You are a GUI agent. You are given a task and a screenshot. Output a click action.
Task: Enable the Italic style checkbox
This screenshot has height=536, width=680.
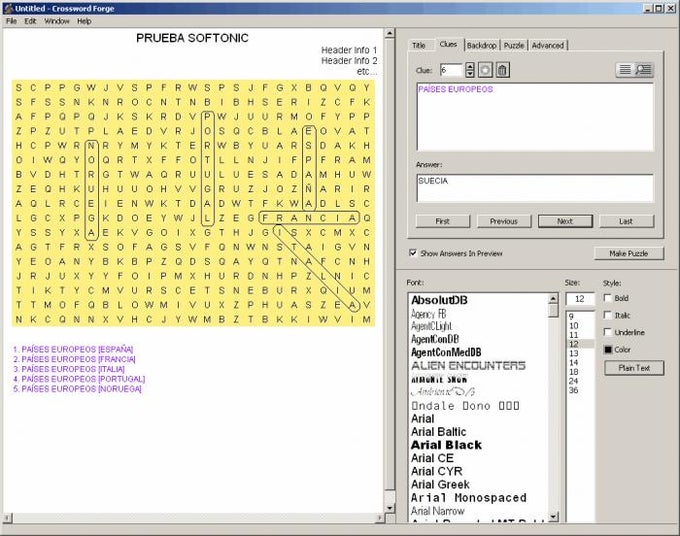(x=608, y=315)
